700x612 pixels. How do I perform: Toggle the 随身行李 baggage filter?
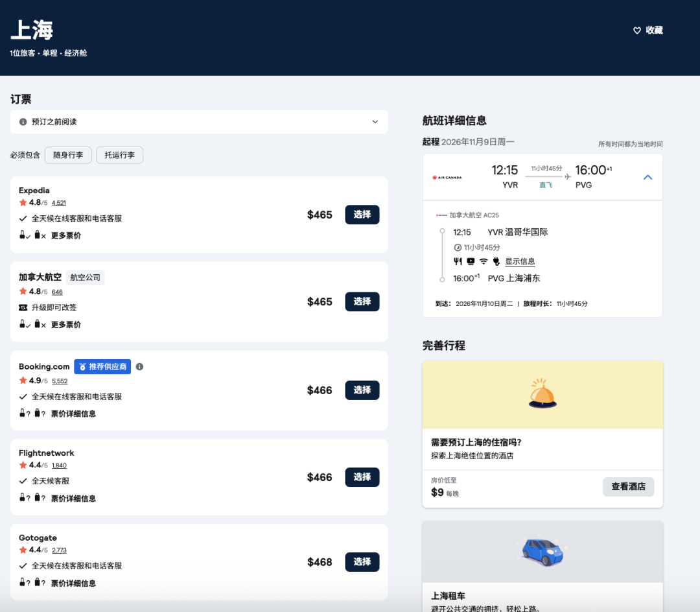tap(68, 155)
